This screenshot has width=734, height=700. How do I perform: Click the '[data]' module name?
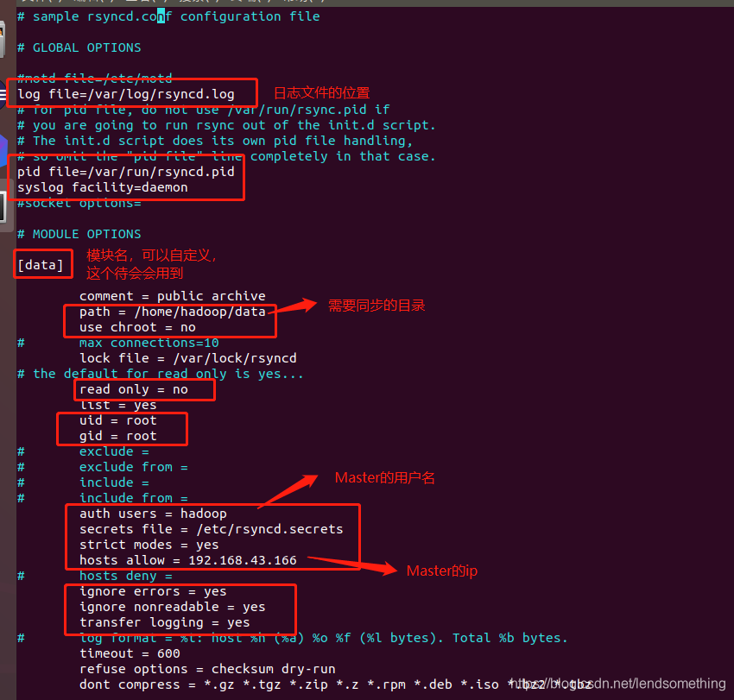[41, 265]
